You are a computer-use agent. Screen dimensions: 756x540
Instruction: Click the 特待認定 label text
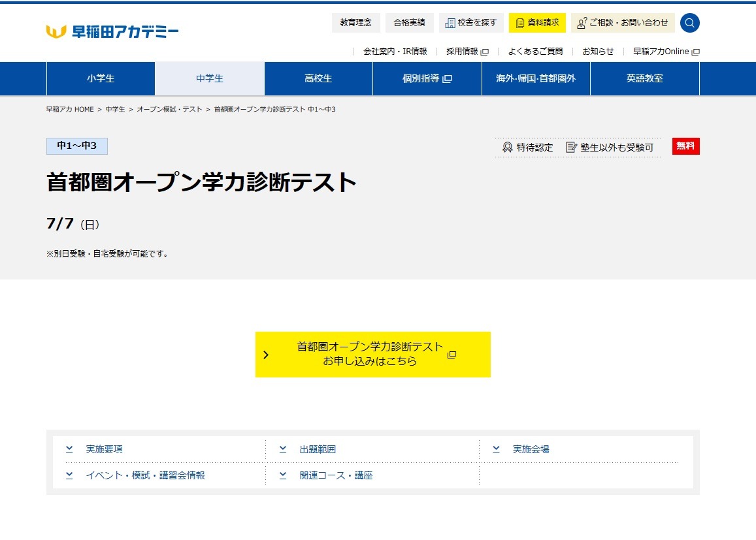534,148
